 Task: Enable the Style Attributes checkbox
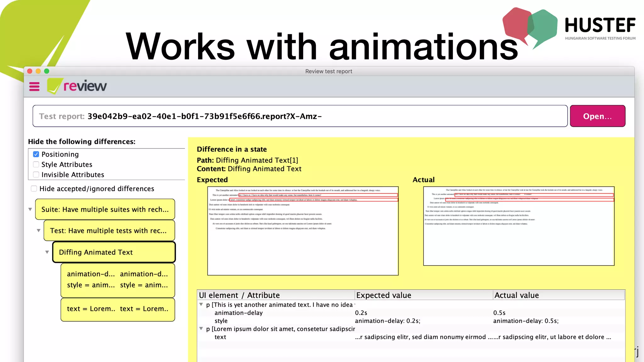point(36,164)
